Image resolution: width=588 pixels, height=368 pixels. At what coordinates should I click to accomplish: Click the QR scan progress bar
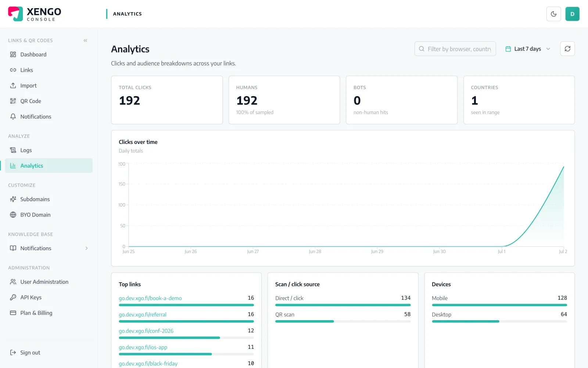pyautogui.click(x=343, y=321)
